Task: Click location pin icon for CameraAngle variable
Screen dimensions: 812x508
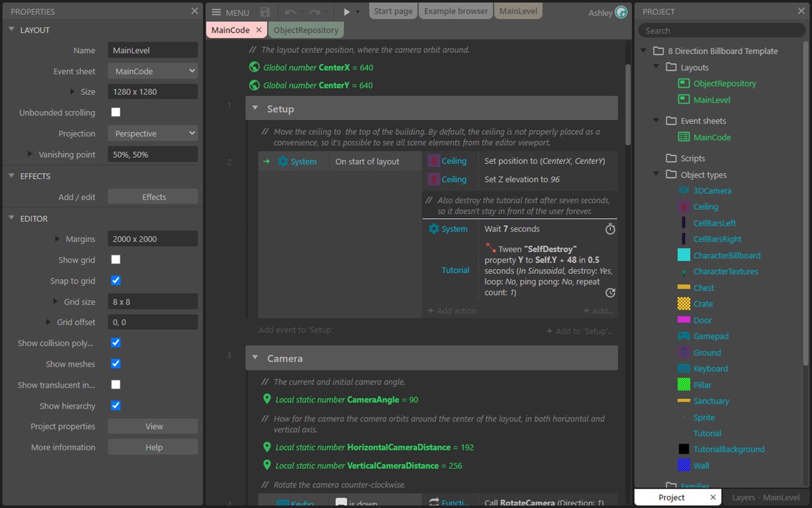Action: [267, 400]
